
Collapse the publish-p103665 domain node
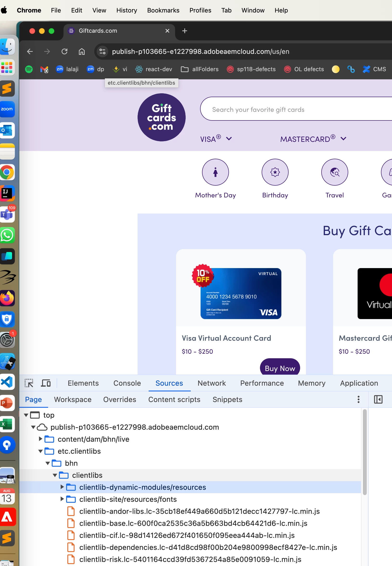pyautogui.click(x=33, y=427)
